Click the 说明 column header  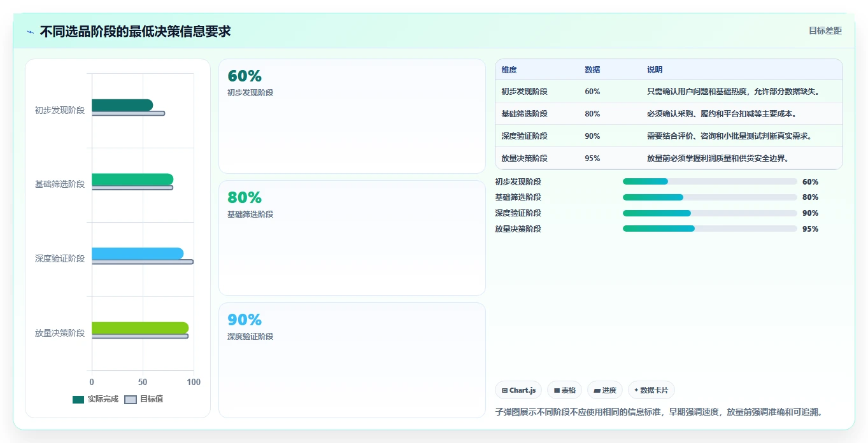(x=655, y=70)
